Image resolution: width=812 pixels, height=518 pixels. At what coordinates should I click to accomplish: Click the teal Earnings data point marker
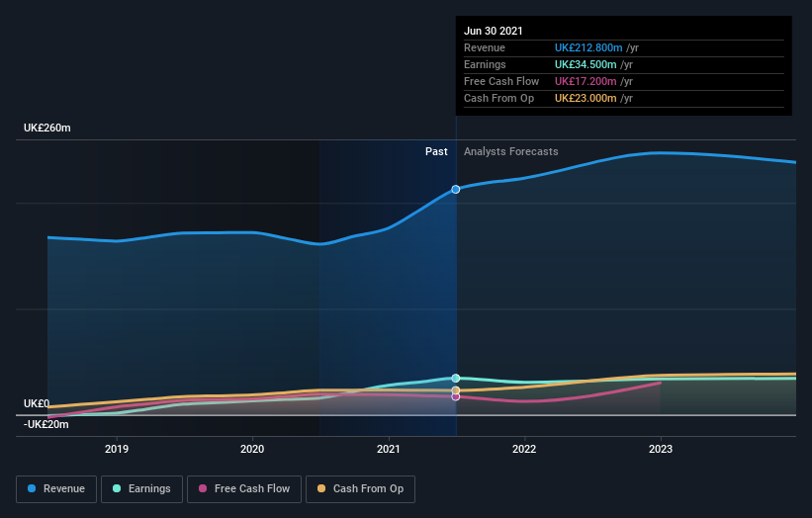pyautogui.click(x=456, y=379)
